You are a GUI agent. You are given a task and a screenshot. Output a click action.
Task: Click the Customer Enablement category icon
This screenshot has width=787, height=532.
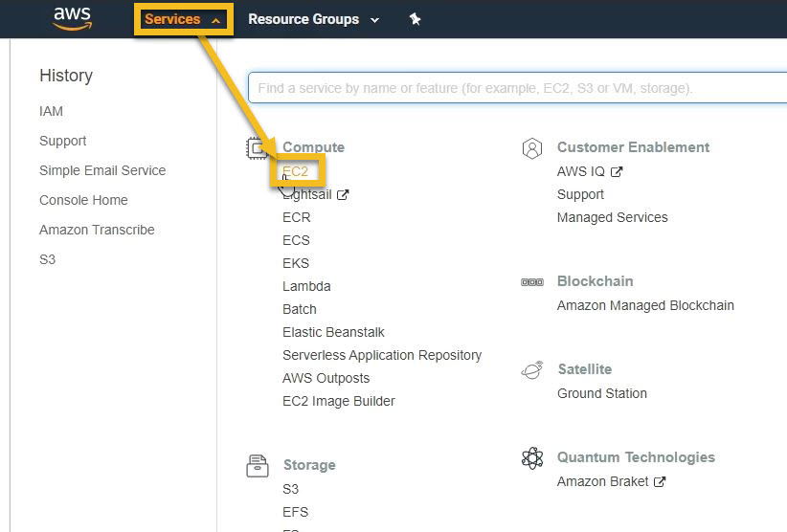point(532,148)
